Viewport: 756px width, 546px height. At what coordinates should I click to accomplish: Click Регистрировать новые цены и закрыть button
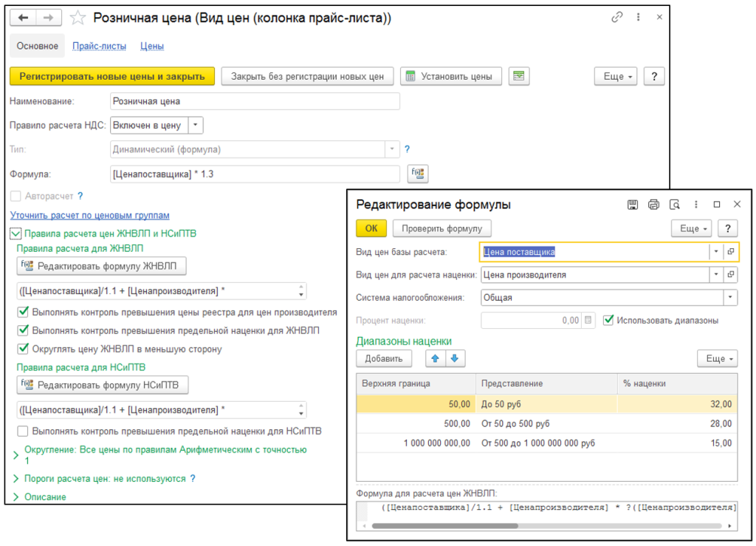[x=112, y=76]
